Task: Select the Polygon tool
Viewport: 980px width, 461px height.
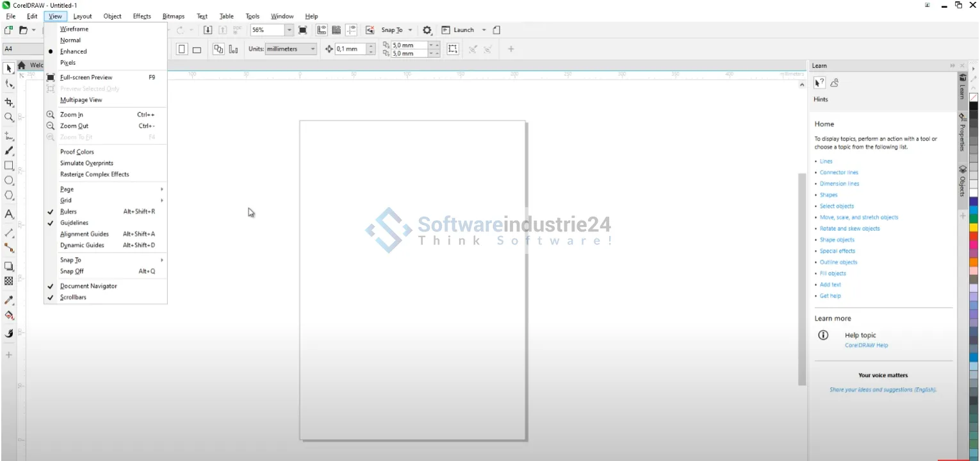Action: point(9,196)
